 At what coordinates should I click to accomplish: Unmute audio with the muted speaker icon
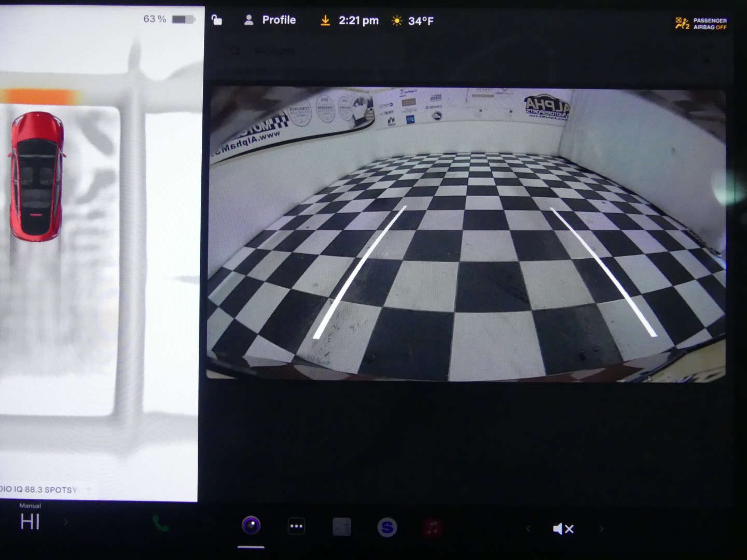pyautogui.click(x=563, y=529)
